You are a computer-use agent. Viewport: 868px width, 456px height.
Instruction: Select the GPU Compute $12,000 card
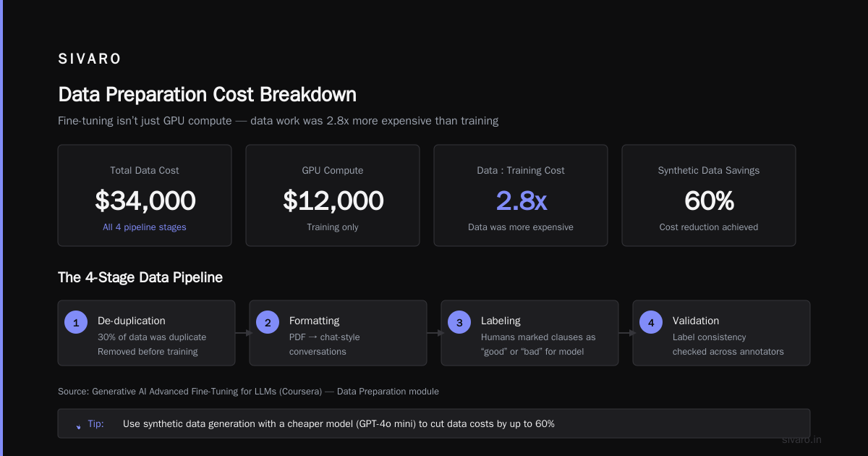333,195
